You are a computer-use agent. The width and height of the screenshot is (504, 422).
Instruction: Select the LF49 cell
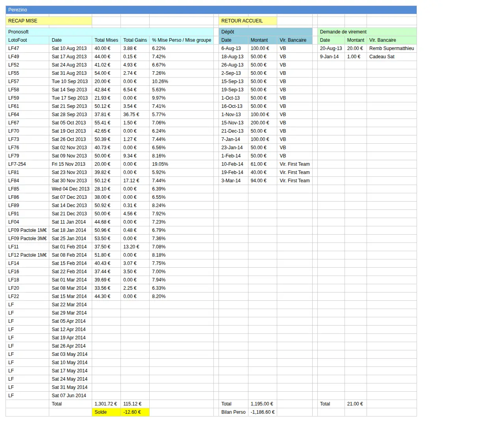27,57
